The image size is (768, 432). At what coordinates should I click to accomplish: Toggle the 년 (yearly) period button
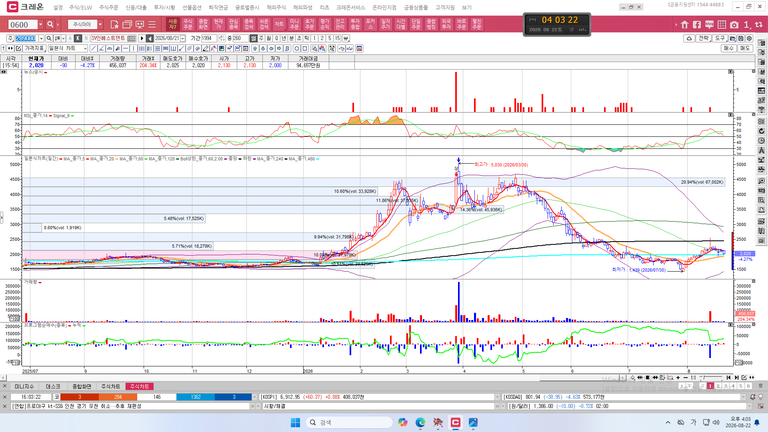click(x=284, y=38)
